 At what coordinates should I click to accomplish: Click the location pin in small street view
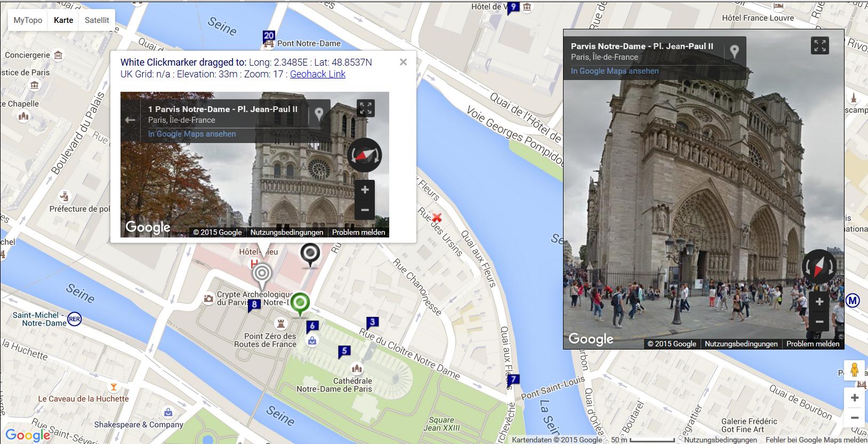tap(319, 114)
